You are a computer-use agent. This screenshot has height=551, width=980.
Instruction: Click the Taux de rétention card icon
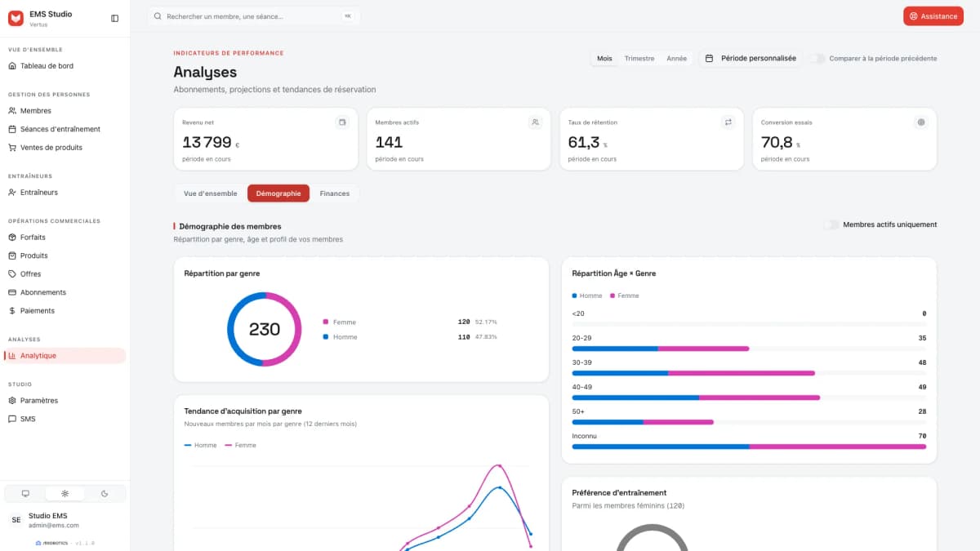(728, 122)
